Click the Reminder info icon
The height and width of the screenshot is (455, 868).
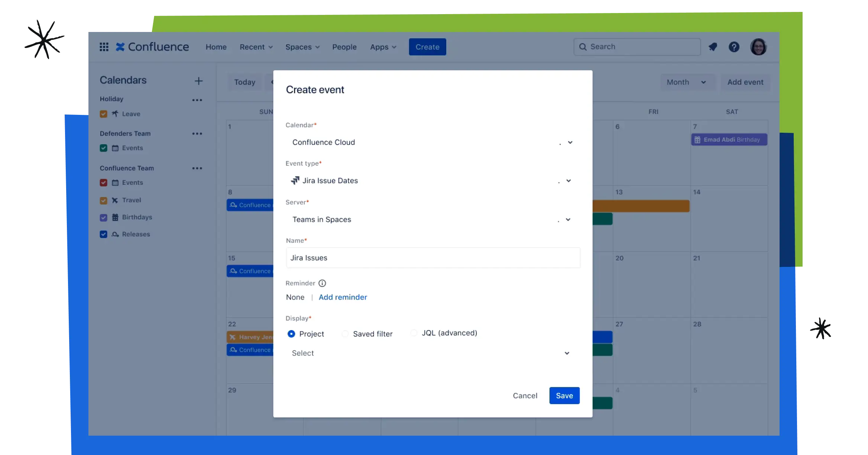[322, 283]
